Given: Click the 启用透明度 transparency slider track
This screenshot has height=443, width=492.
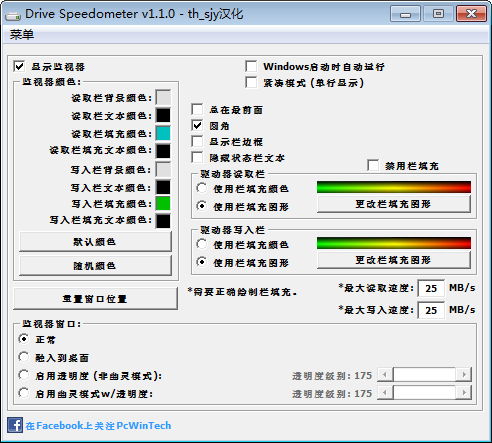Looking at the screenshot, I should point(424,375).
